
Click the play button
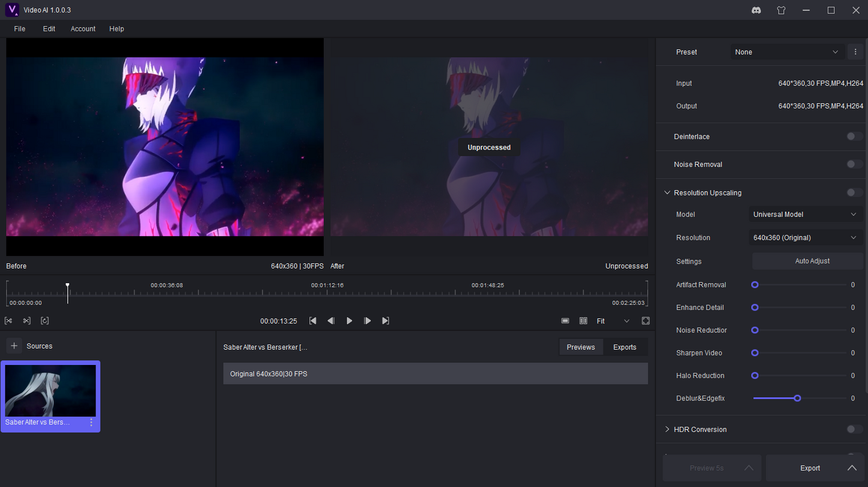(349, 321)
